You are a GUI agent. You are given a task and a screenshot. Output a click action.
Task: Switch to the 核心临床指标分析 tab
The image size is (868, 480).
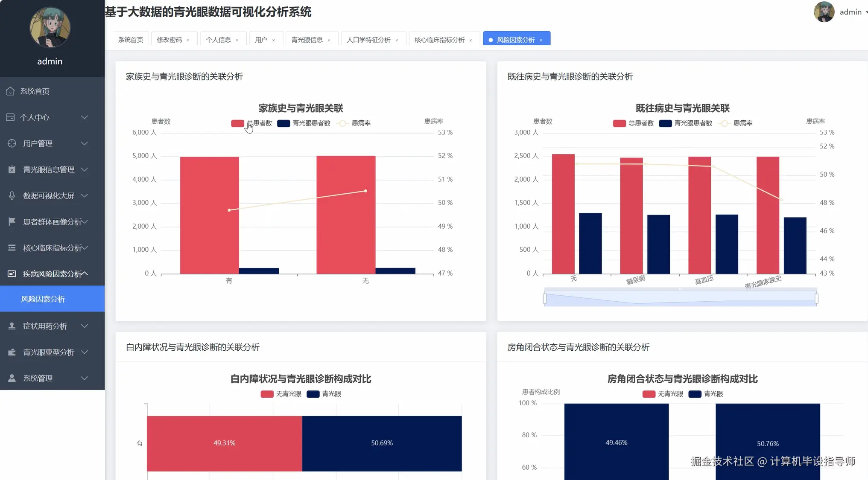tap(439, 40)
